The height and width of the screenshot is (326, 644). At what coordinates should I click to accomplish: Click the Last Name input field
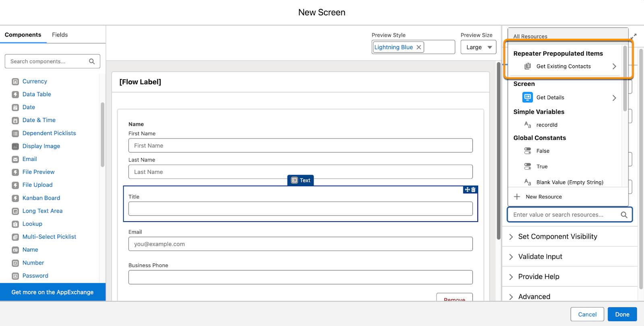300,172
